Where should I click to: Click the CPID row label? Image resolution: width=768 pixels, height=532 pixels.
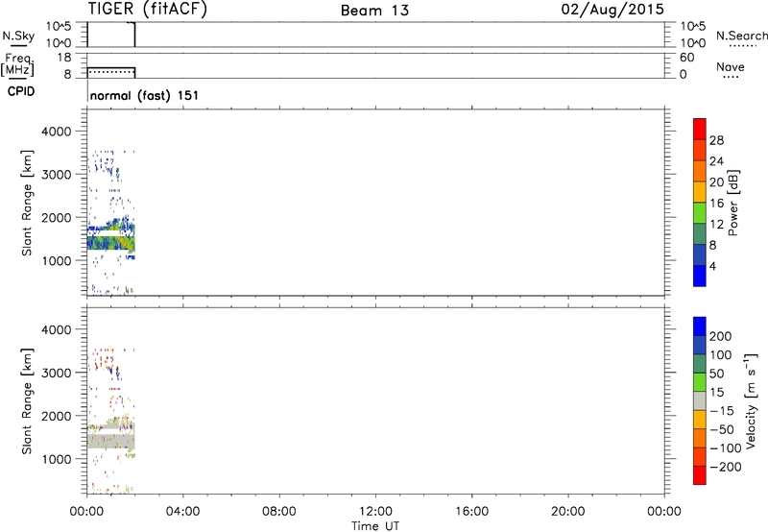click(x=21, y=91)
